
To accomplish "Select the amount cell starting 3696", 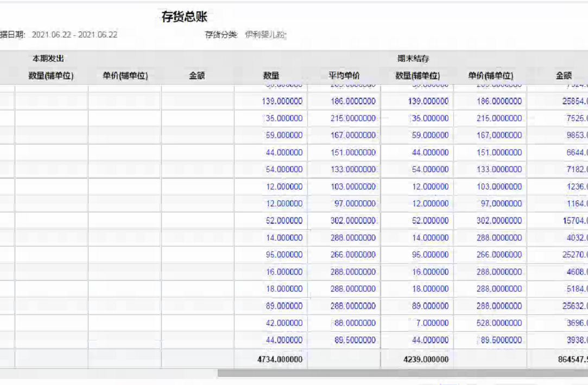I will 577,323.
